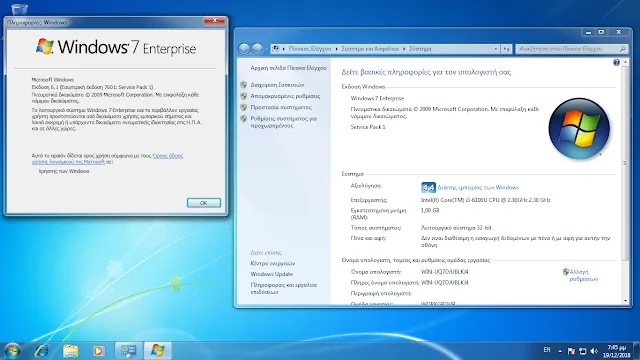Switch to About Windows taskbar button
This screenshot has height=360, width=640.
(158, 351)
